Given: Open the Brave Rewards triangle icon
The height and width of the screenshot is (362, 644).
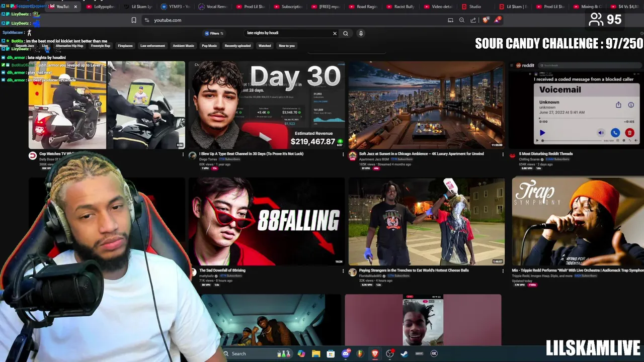Looking at the screenshot, I should 497,20.
